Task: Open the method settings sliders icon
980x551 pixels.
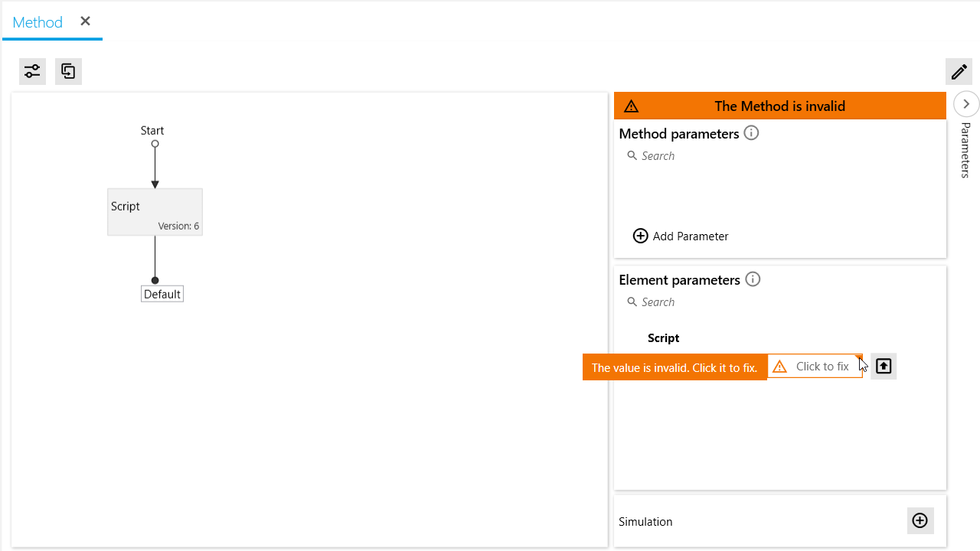Action: (x=32, y=71)
